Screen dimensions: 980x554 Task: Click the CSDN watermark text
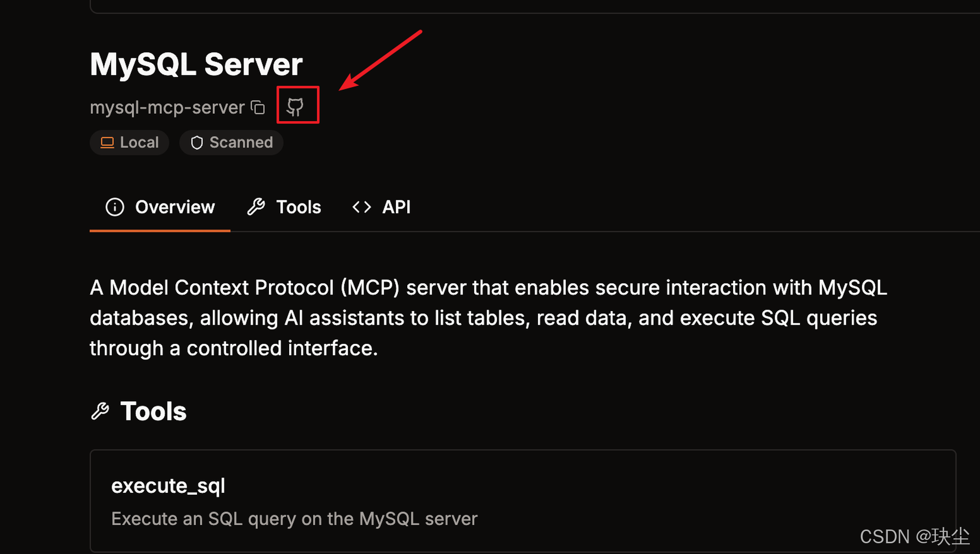(x=914, y=537)
